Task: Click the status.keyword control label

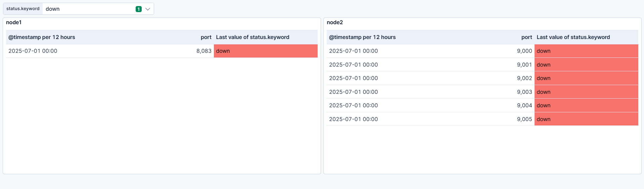Action: [23, 9]
